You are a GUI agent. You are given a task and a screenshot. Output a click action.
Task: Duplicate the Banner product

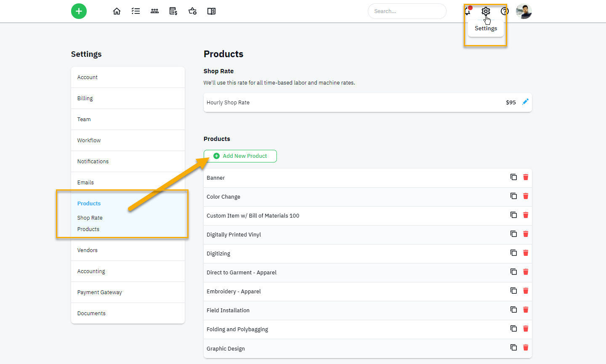click(x=513, y=177)
